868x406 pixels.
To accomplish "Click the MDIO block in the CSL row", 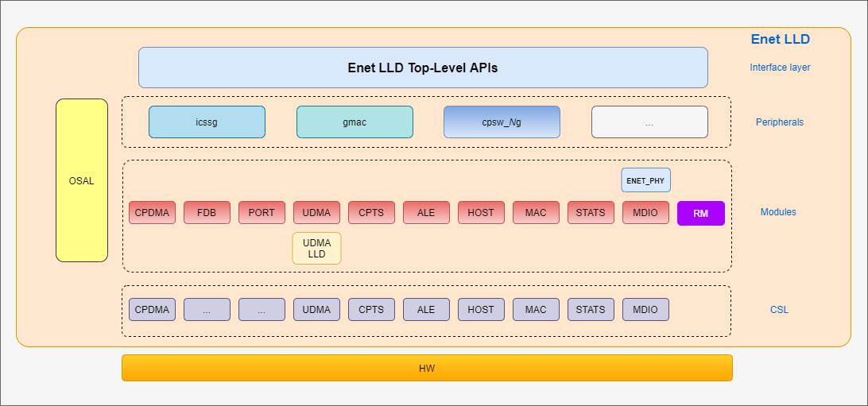I will (x=645, y=310).
